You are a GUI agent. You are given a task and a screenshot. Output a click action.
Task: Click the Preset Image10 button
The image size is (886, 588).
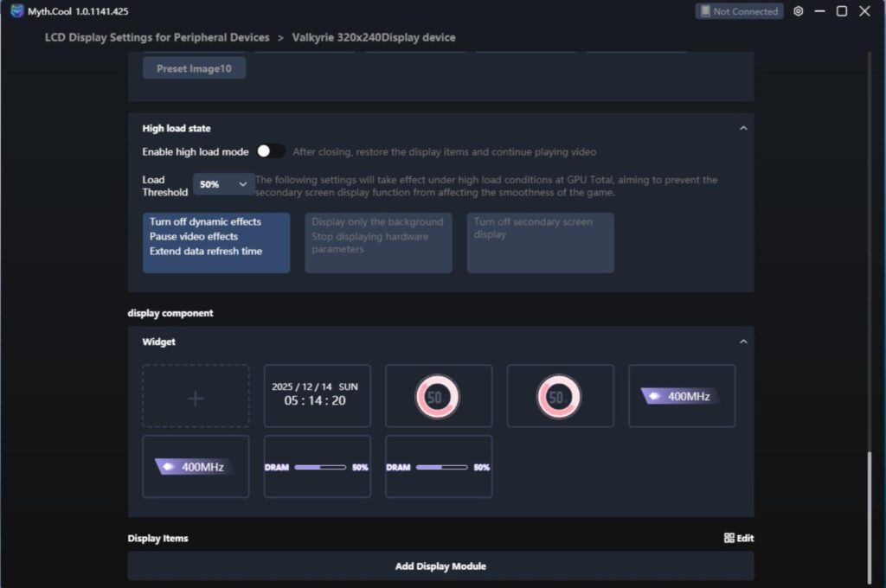[194, 68]
